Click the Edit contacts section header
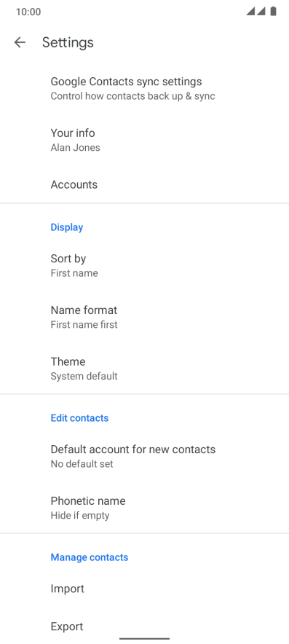Screen dimensions: 289x644 [x=79, y=417]
